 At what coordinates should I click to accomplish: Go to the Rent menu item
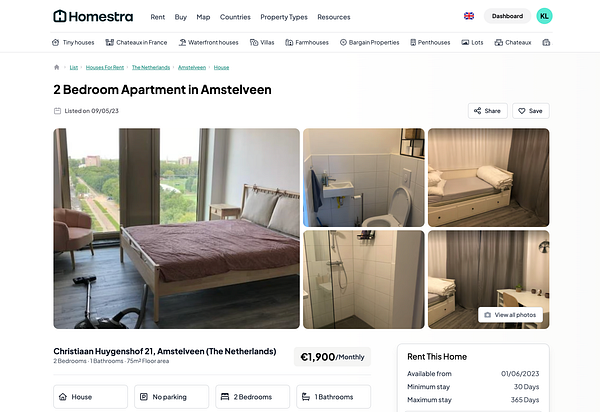click(x=158, y=17)
